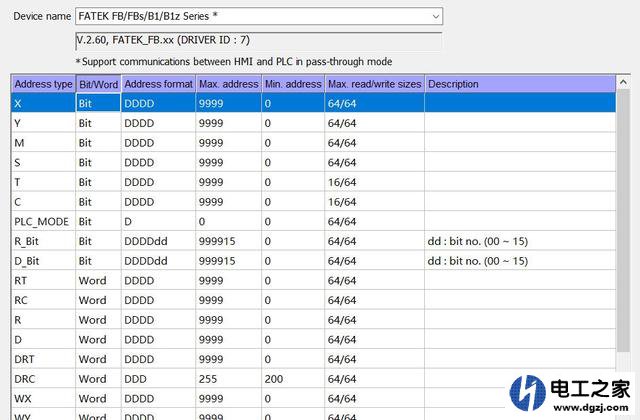Select the DRC word row

pos(43,379)
